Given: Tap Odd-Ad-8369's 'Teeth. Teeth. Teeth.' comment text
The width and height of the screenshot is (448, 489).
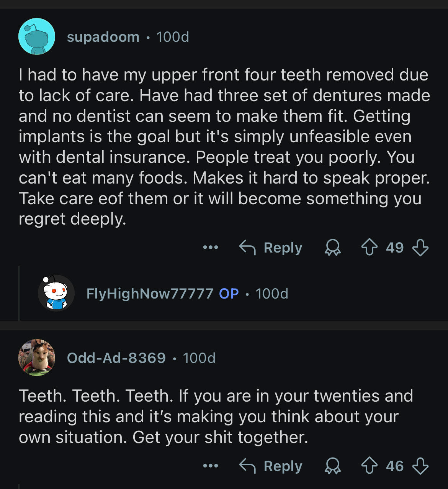Looking at the screenshot, I should coord(216,417).
